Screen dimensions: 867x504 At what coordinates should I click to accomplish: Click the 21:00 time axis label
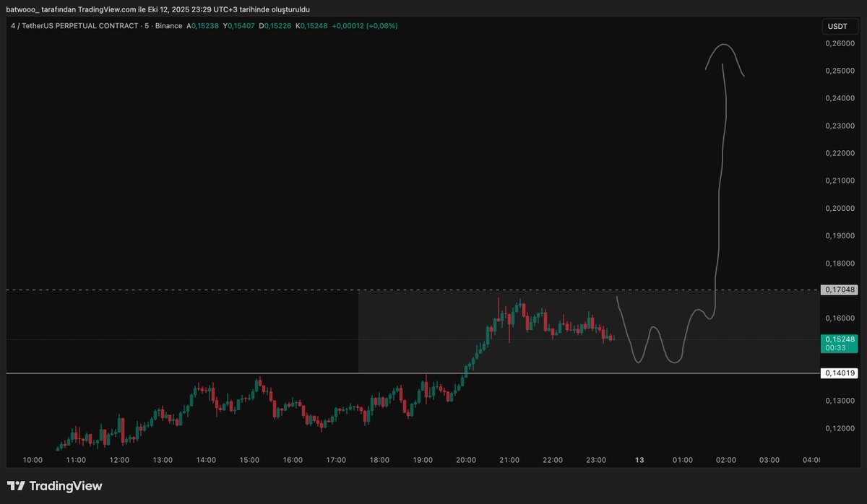(x=509, y=460)
